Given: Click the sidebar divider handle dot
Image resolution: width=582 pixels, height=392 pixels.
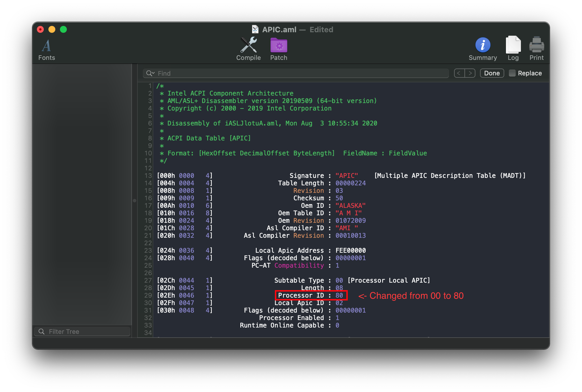Looking at the screenshot, I should pyautogui.click(x=135, y=200).
